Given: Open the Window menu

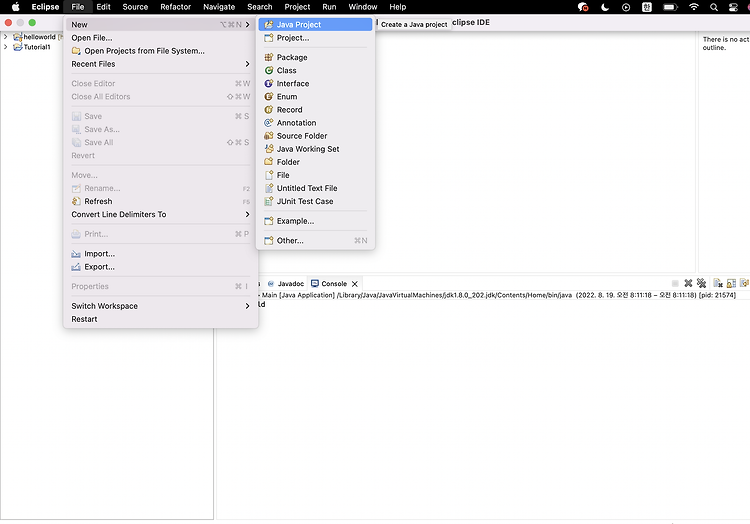Looking at the screenshot, I should [363, 7].
